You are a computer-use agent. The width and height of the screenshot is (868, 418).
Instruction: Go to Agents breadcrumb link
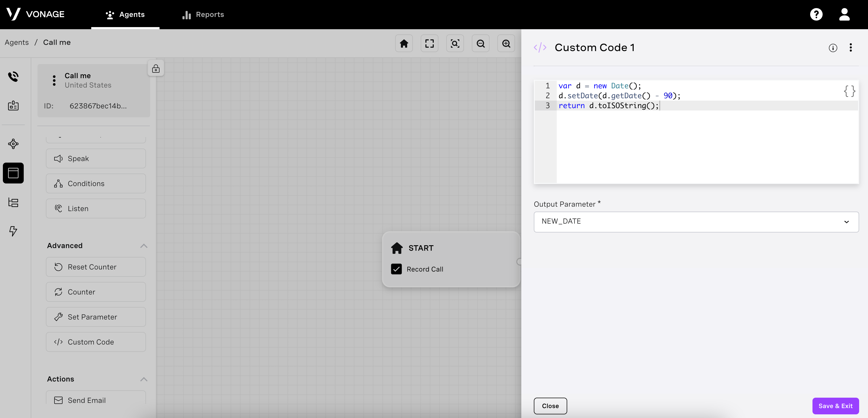pyautogui.click(x=16, y=42)
